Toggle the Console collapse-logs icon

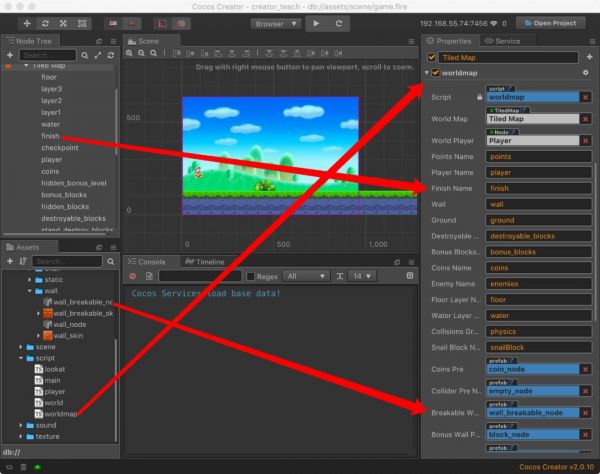pos(410,275)
